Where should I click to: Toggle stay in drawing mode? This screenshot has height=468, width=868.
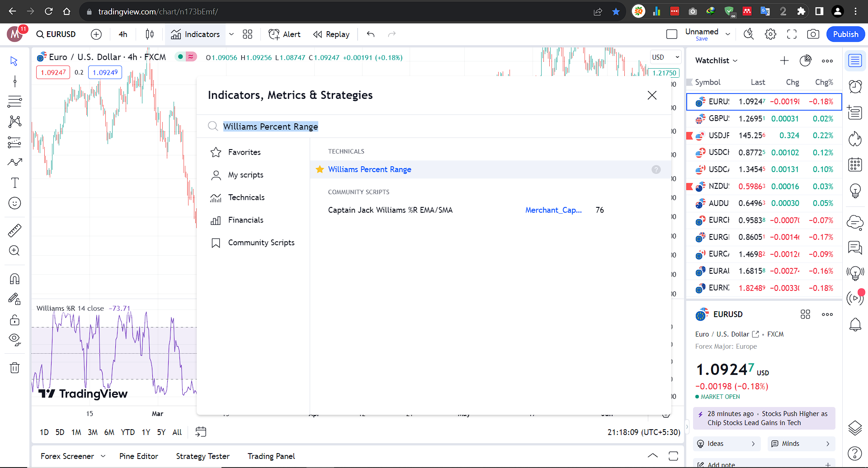pyautogui.click(x=14, y=299)
